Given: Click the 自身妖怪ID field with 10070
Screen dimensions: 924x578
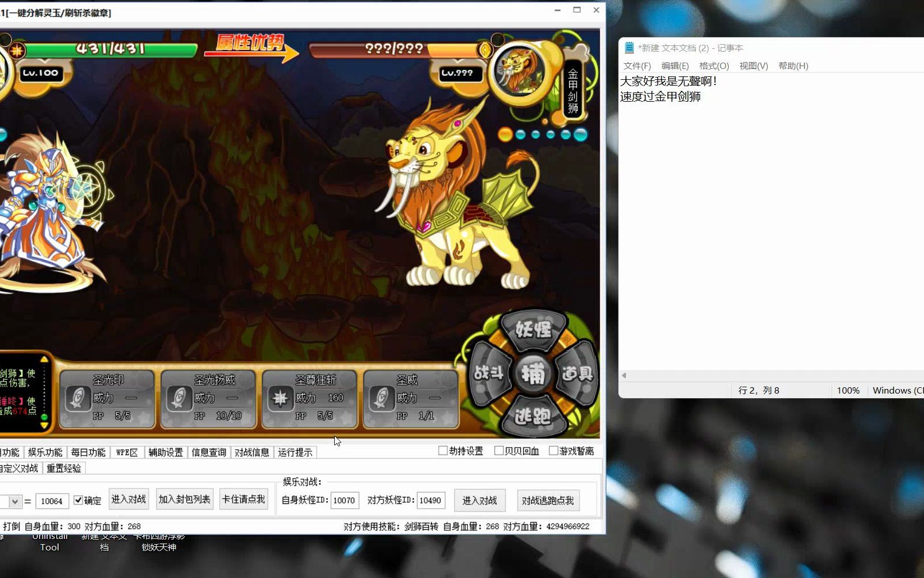Looking at the screenshot, I should tap(344, 500).
